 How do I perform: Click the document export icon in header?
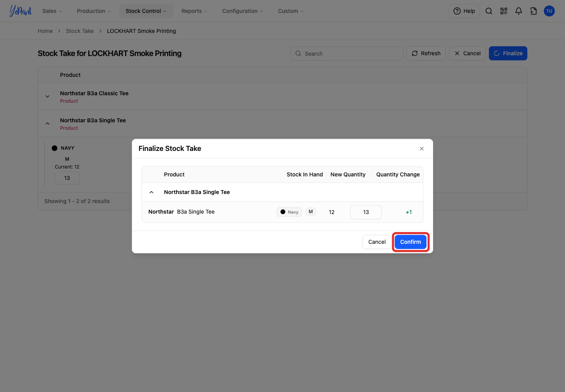[534, 11]
